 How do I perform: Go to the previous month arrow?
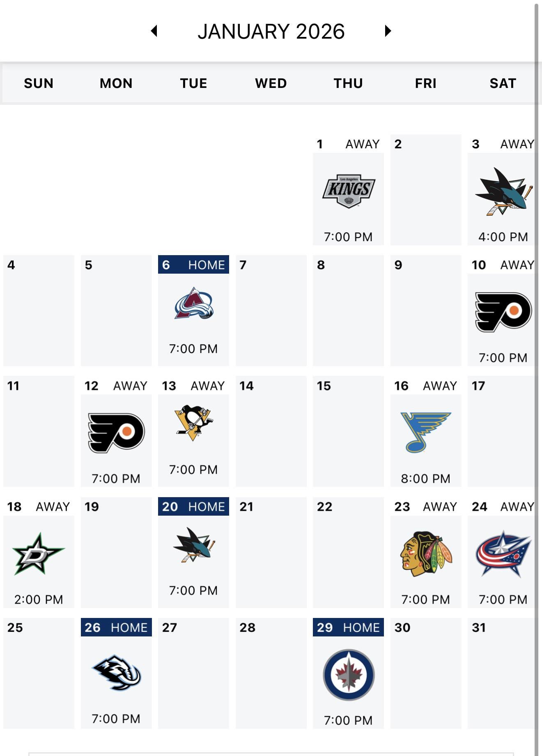[x=154, y=31]
